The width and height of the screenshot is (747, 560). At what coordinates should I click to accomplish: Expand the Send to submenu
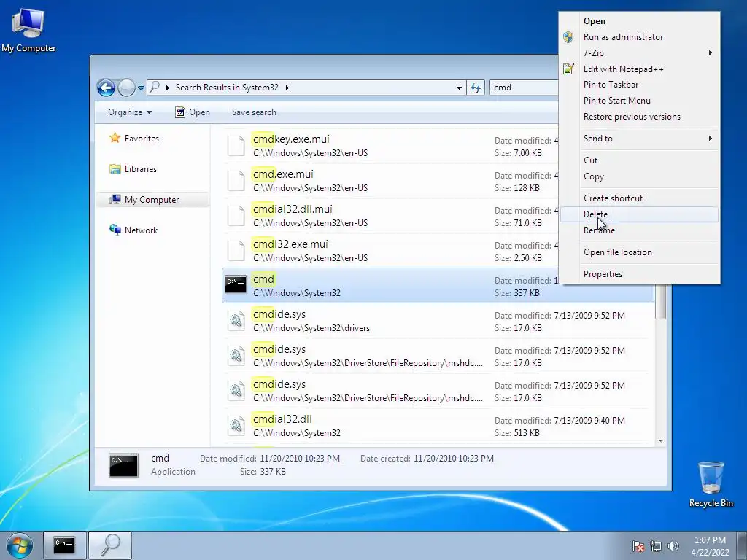click(x=639, y=139)
